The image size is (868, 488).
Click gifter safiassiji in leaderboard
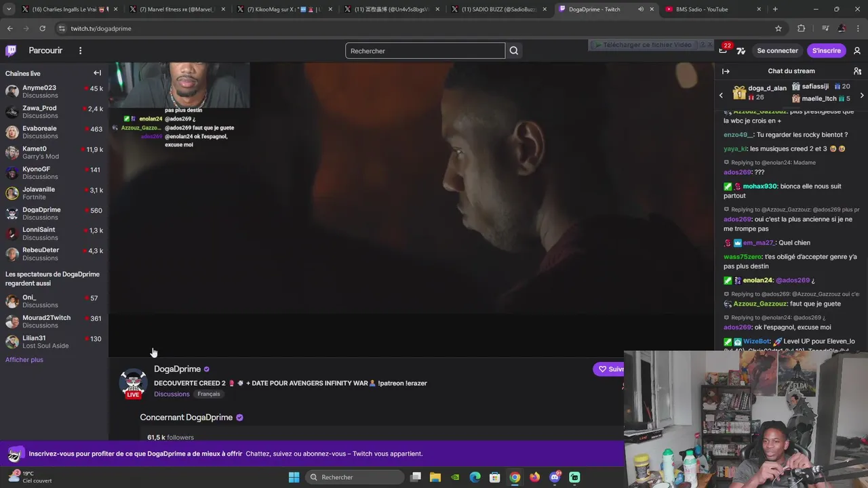[x=815, y=87]
